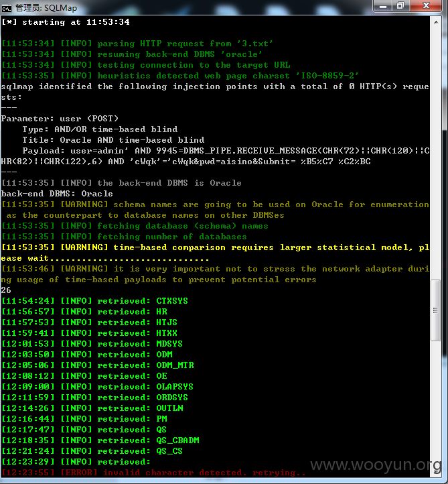Click the 'retrieved: OE' line
This screenshot has width=448, height=484.
tap(84, 376)
